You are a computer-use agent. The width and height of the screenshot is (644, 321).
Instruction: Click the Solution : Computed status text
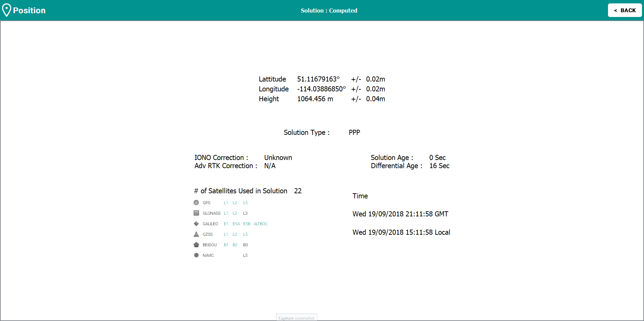pos(329,11)
